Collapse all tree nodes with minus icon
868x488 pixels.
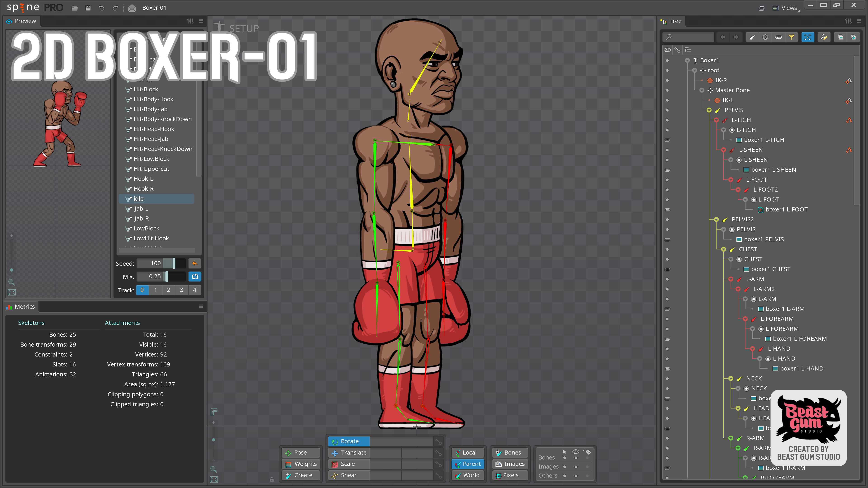(x=840, y=37)
